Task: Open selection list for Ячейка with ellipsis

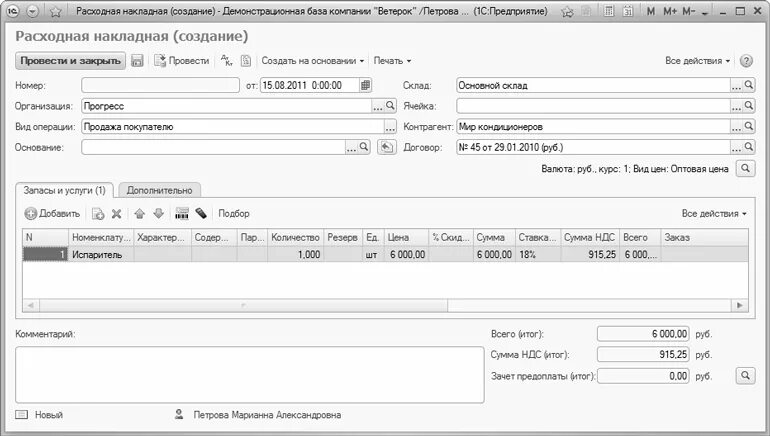Action: tap(736, 107)
